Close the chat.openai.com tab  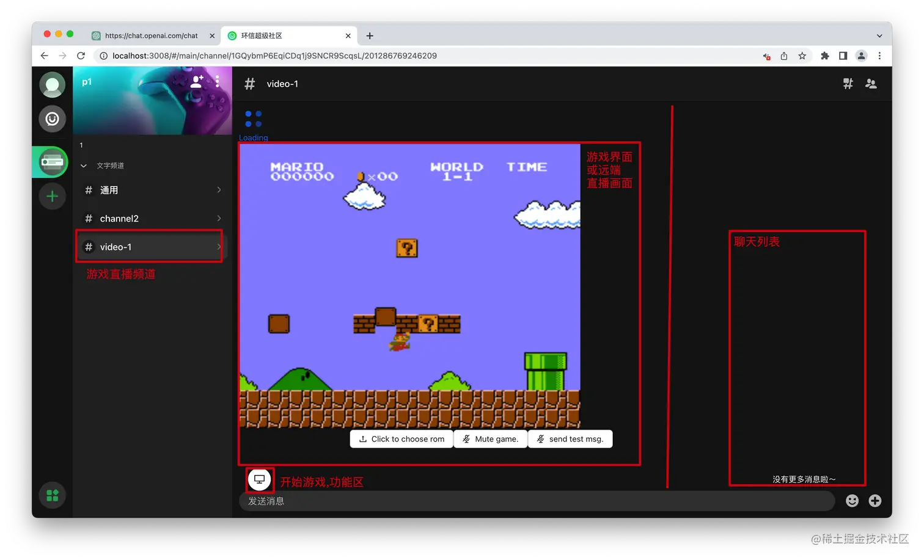click(212, 35)
